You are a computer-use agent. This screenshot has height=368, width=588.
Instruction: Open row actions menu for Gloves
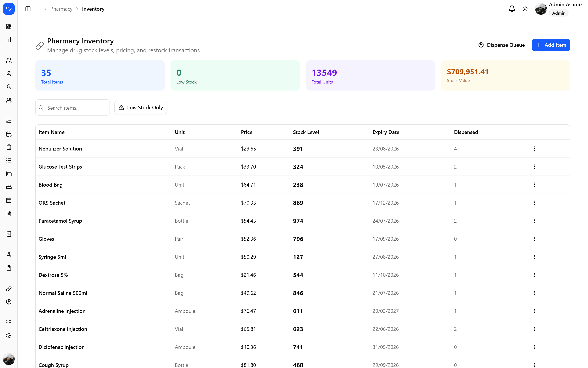535,239
